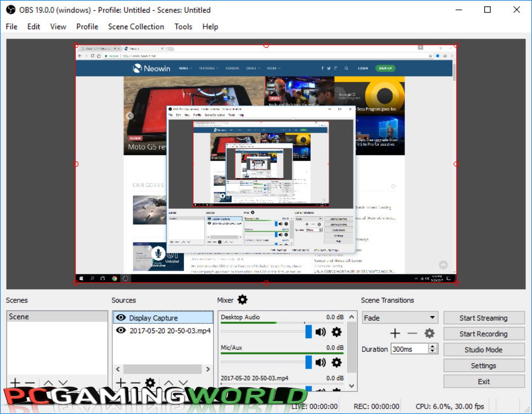Click Chrome icon in captured taskbar preview
Image resolution: width=532 pixels, height=414 pixels.
pyautogui.click(x=114, y=278)
